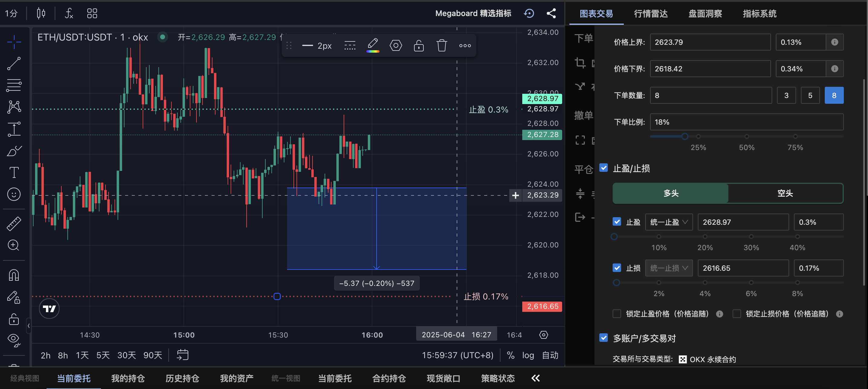Open the ruler measure tool
This screenshot has height=389, width=868.
[14, 223]
